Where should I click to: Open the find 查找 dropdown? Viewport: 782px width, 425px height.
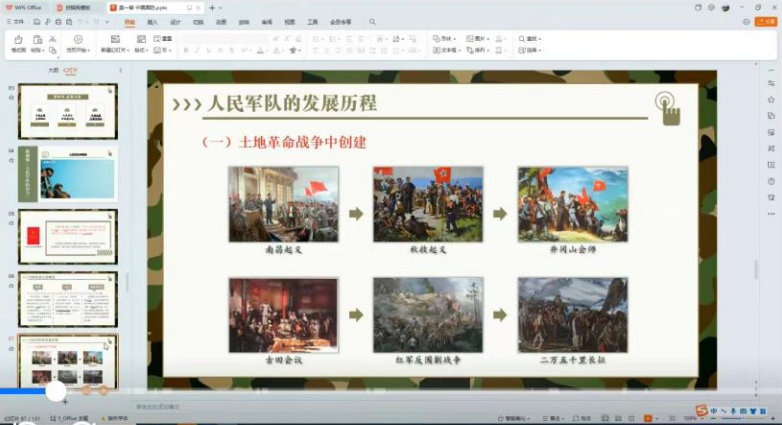(530, 38)
